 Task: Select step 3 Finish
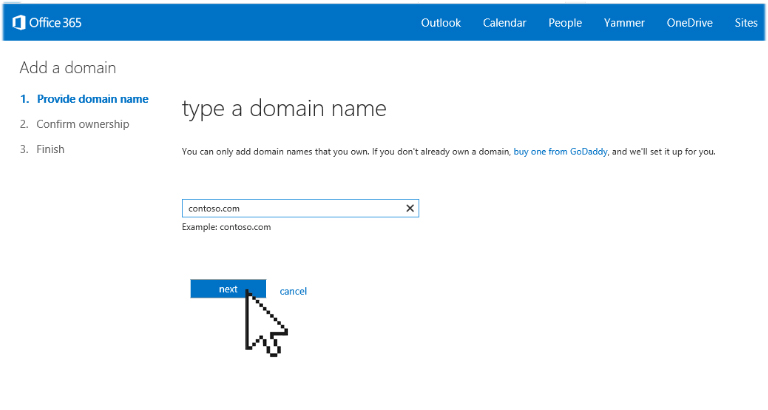(x=42, y=149)
